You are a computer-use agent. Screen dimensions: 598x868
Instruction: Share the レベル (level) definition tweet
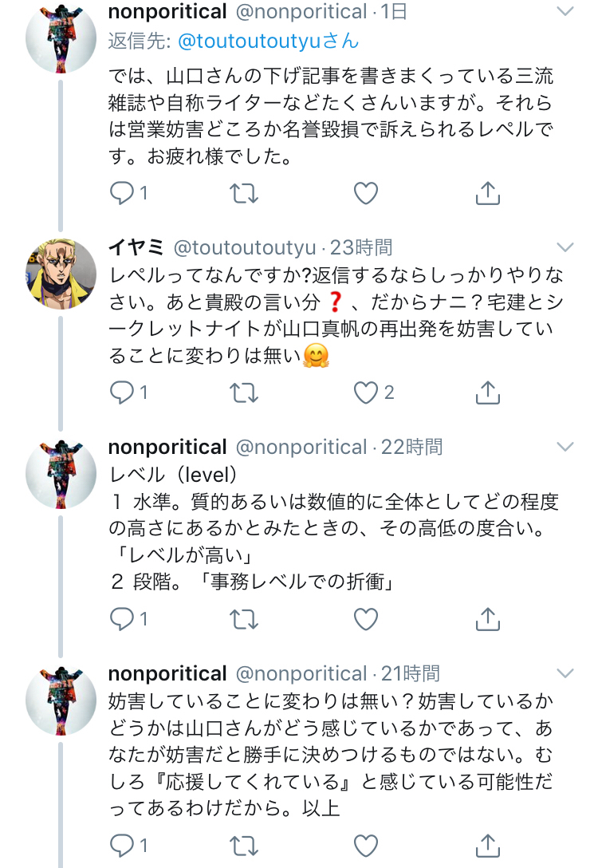[487, 618]
